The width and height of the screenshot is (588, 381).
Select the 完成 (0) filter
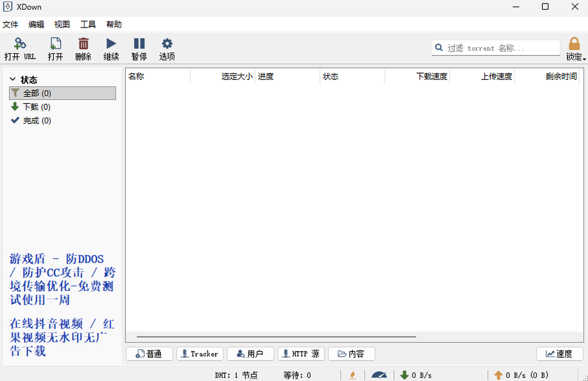click(x=63, y=121)
